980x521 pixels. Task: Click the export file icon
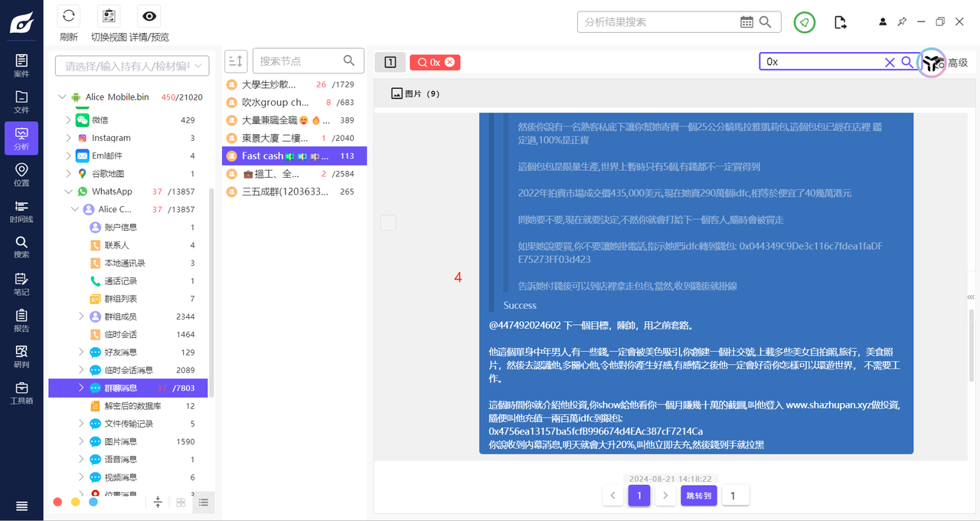click(x=841, y=22)
